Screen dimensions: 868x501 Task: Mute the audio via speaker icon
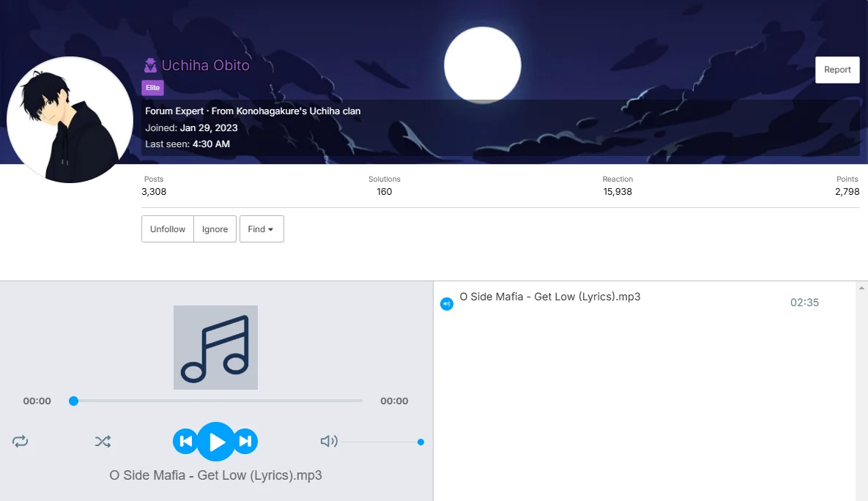pyautogui.click(x=329, y=441)
